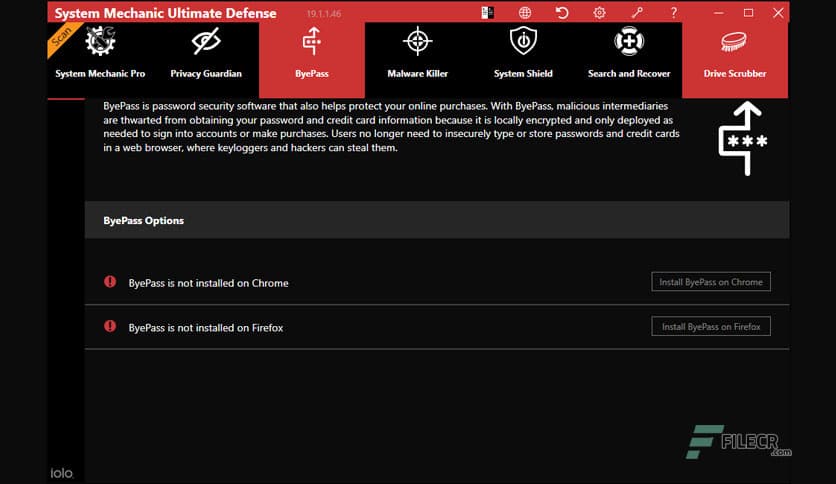Click the ByePass arrow icon in navigation
This screenshot has width=836, height=484.
312,41
